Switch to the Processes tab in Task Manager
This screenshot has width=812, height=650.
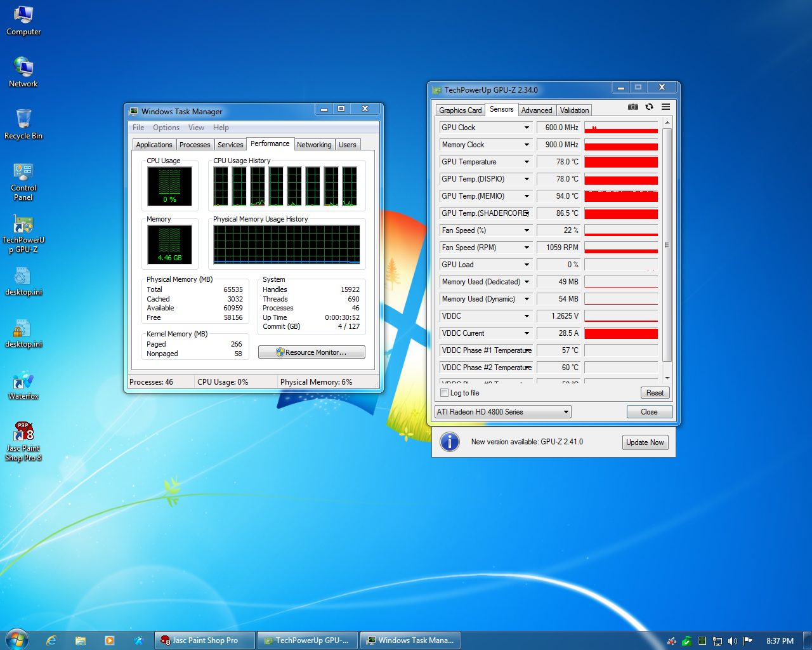coord(195,145)
